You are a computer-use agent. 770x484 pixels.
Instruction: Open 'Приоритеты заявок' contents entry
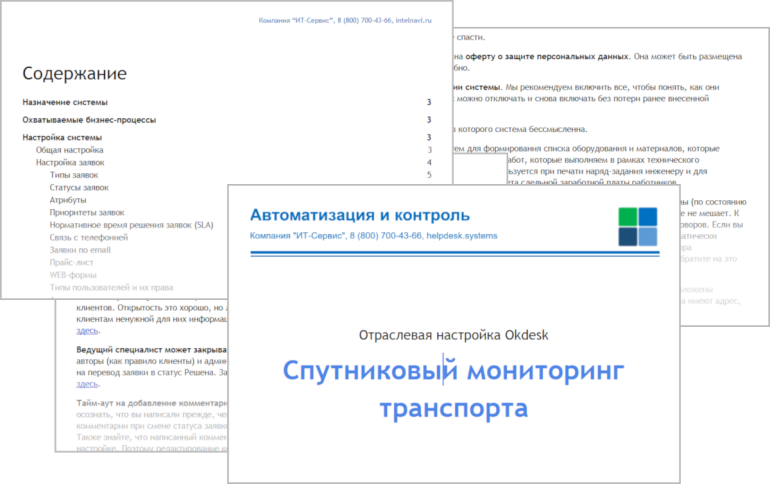coord(87,213)
